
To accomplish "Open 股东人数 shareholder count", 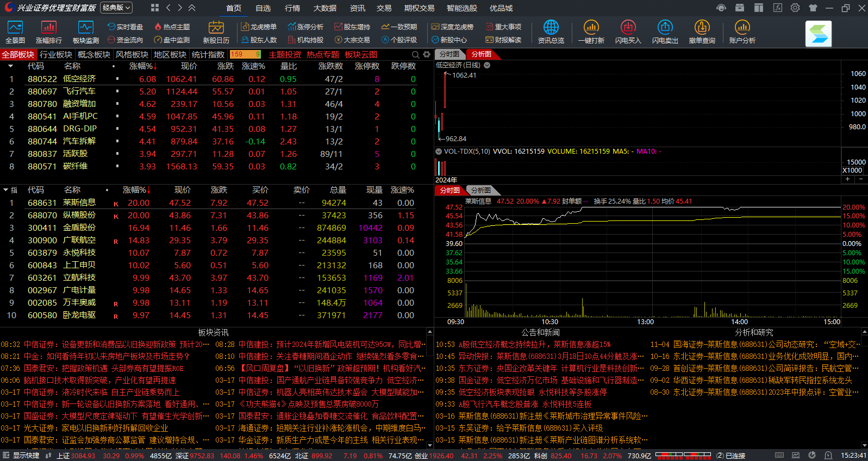I will tap(259, 40).
